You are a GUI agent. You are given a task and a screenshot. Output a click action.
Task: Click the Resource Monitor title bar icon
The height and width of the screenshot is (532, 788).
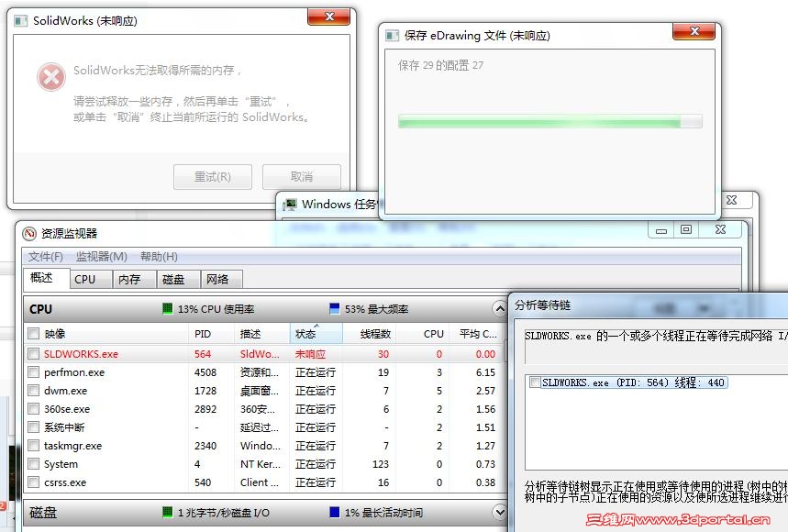(x=29, y=234)
